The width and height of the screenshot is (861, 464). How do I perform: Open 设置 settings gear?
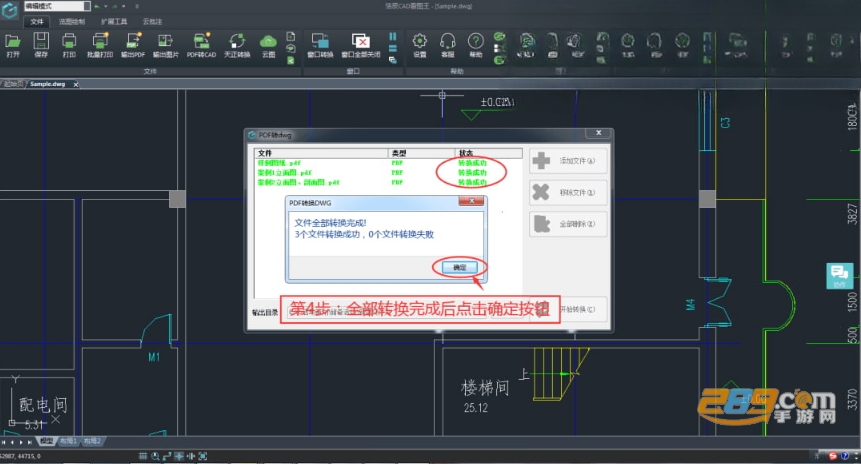coord(420,44)
